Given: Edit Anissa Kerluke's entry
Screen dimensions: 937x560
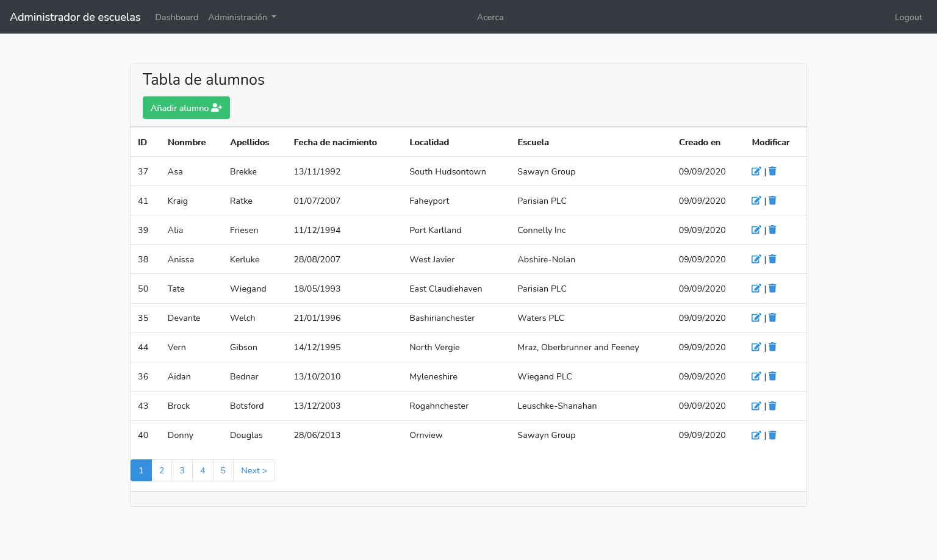Looking at the screenshot, I should [x=756, y=259].
